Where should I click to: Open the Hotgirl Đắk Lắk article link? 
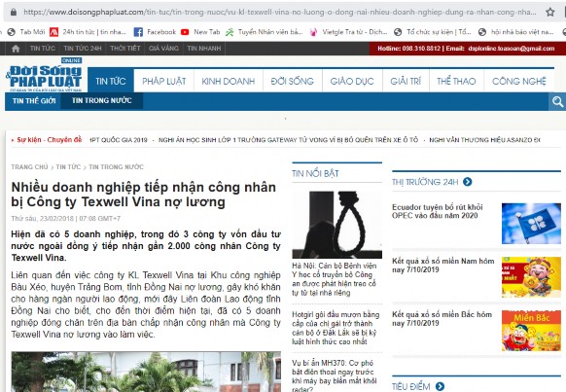coord(336,328)
